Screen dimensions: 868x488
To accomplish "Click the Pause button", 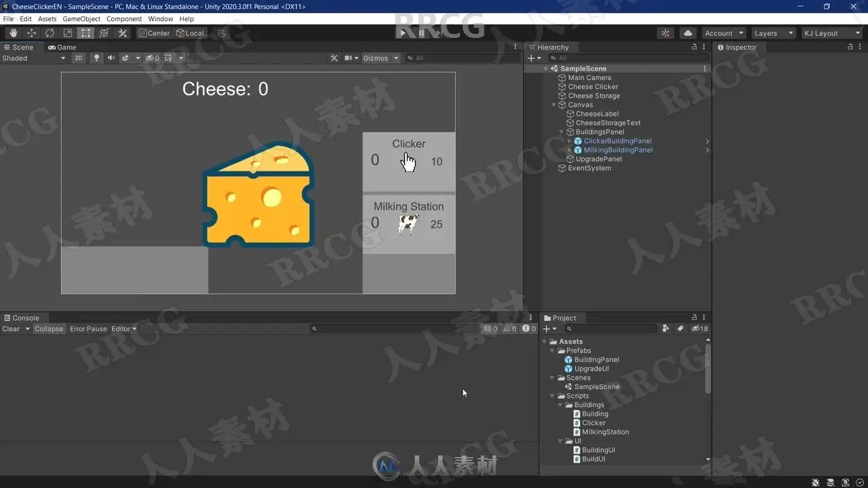I will (421, 33).
